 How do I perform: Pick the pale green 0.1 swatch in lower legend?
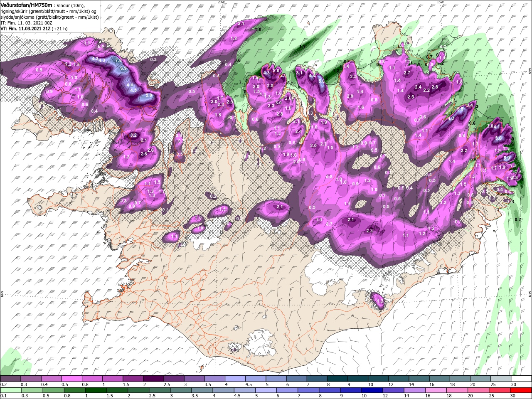pos(10,390)
